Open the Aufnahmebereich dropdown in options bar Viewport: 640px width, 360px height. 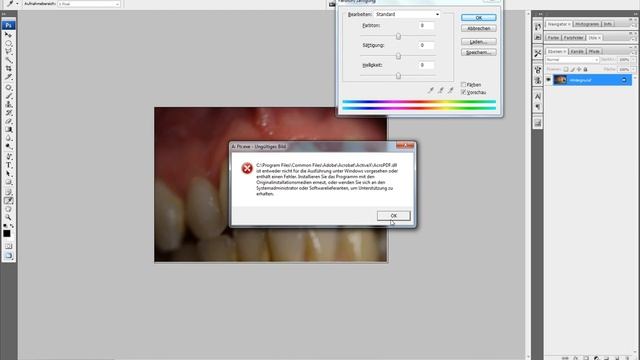[x=89, y=4]
